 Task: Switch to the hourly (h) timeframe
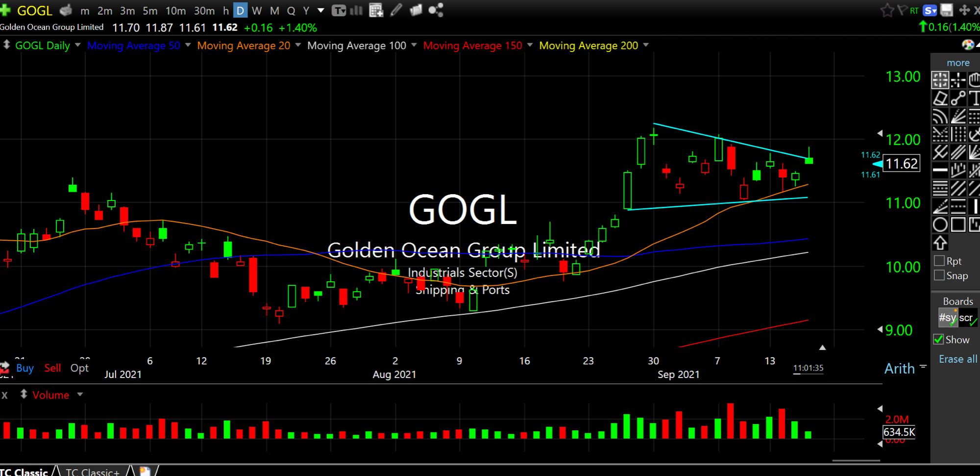click(226, 10)
